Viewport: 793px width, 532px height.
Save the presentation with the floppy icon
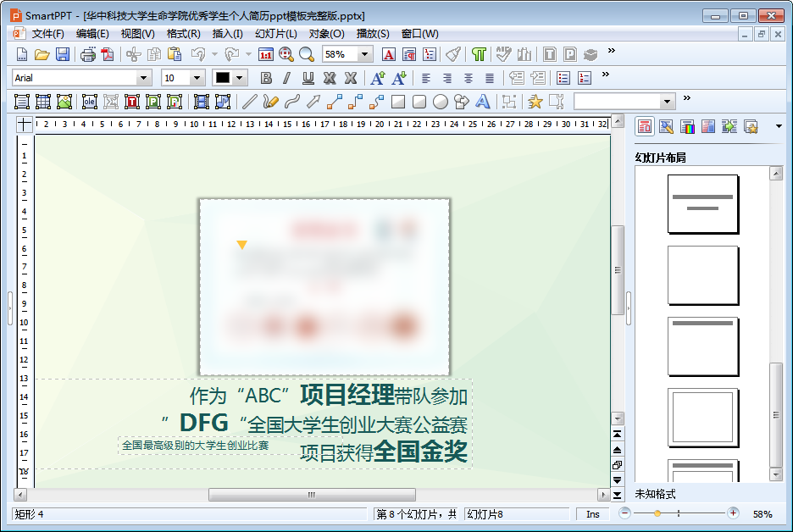pyautogui.click(x=63, y=54)
